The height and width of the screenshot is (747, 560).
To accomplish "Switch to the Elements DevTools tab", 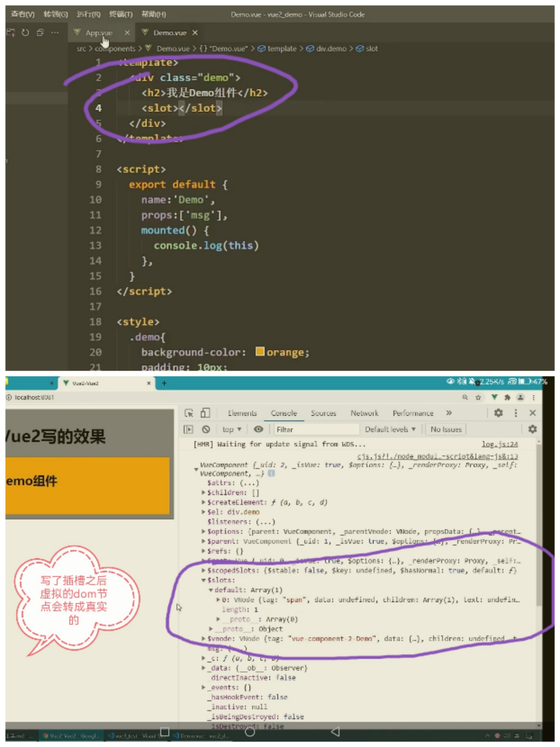I will tap(242, 413).
